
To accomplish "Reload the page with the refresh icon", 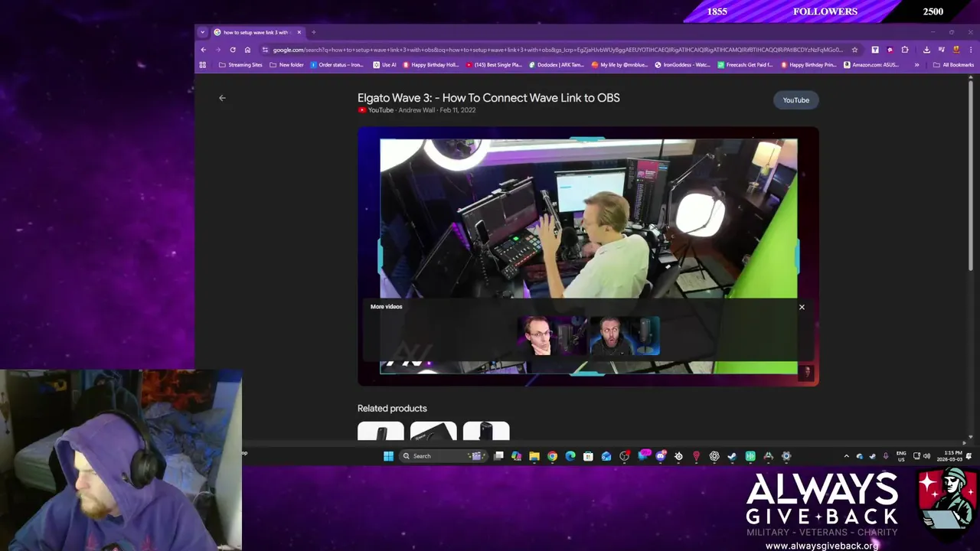I will click(233, 50).
